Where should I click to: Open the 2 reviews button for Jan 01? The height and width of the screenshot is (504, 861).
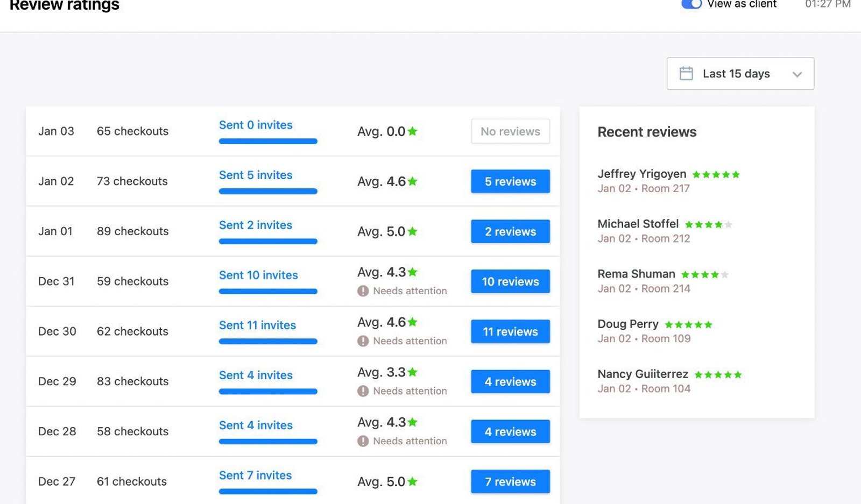(x=510, y=231)
